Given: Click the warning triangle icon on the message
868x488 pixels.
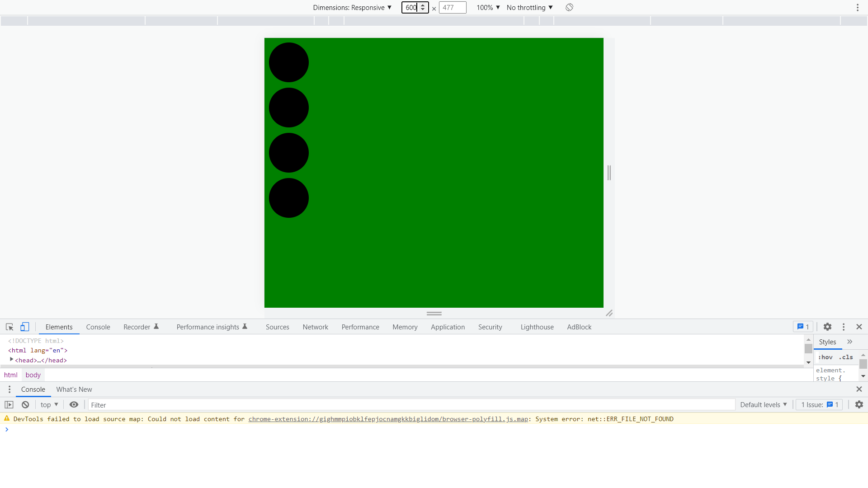Looking at the screenshot, I should tap(7, 419).
